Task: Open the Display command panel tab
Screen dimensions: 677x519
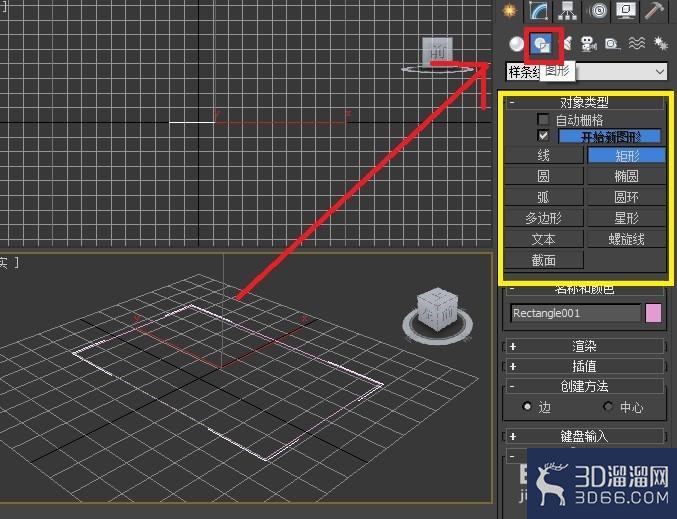Action: 626,10
